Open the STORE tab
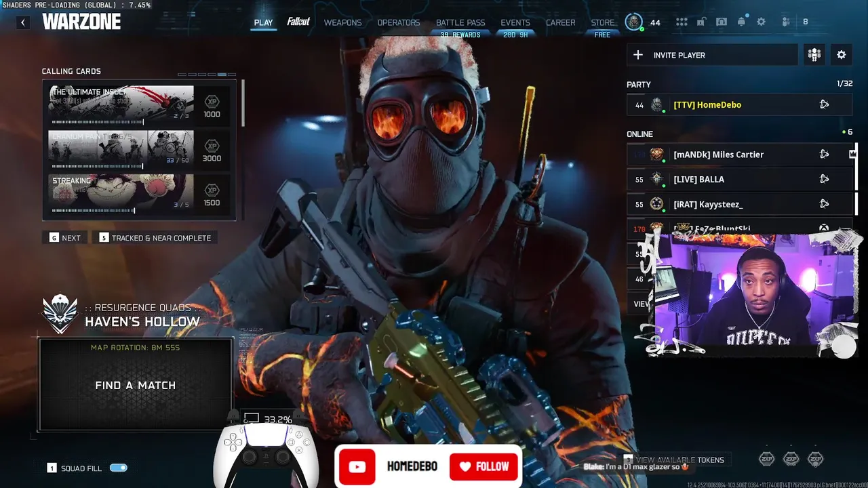The height and width of the screenshot is (488, 868). [603, 22]
